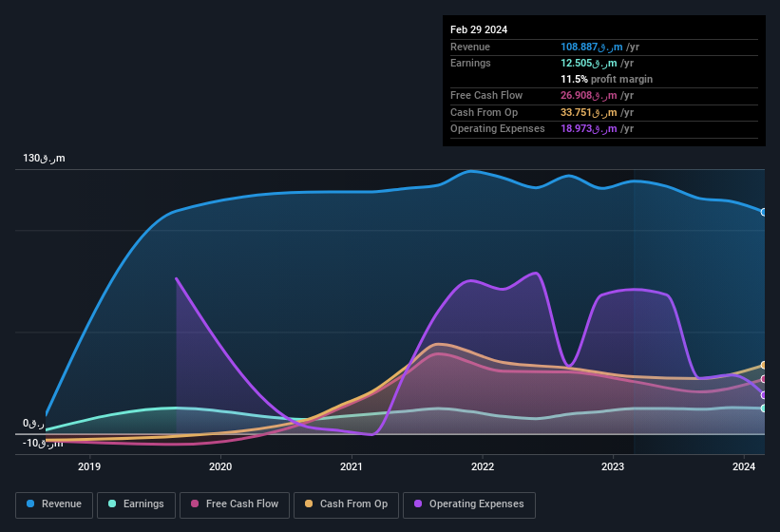Click the blue Revenue endpoint marker on chart
This screenshot has width=780, height=532.
764,212
